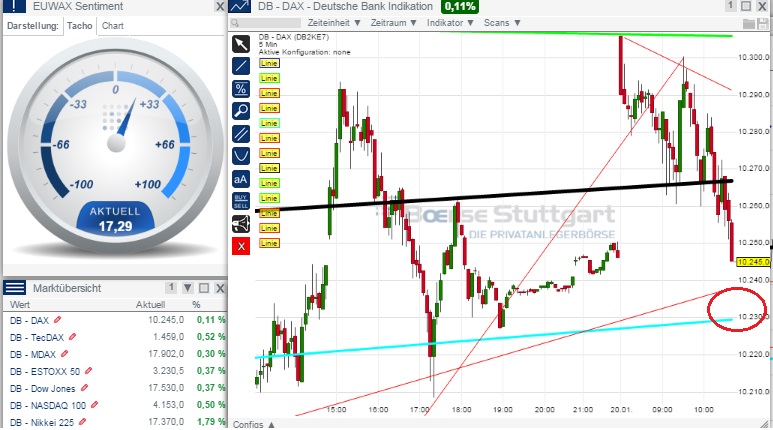This screenshot has height=430, width=773.
Task: Activate the magnifier zoom tool
Action: click(241, 111)
